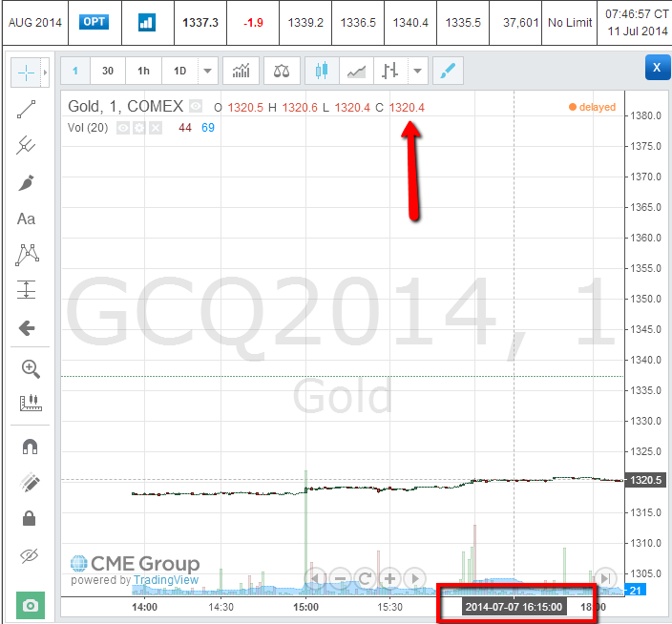Open chart style dropdown arrow

point(418,71)
